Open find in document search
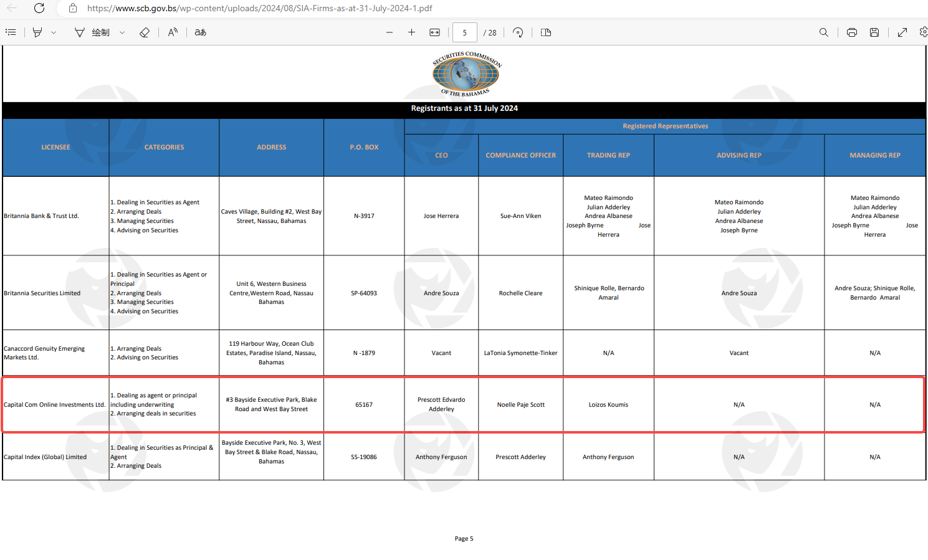Image resolution: width=928 pixels, height=560 pixels. pos(823,32)
